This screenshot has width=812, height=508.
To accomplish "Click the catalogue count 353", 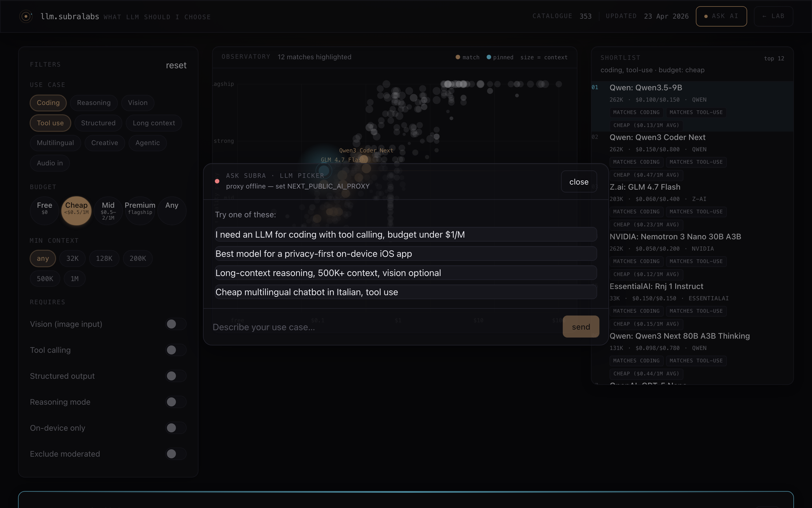I will [x=586, y=16].
